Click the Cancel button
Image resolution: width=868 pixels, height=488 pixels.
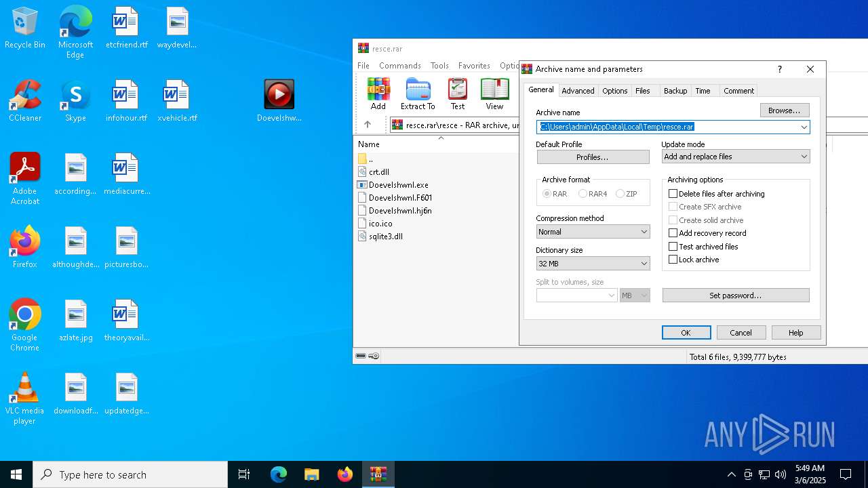tap(741, 333)
